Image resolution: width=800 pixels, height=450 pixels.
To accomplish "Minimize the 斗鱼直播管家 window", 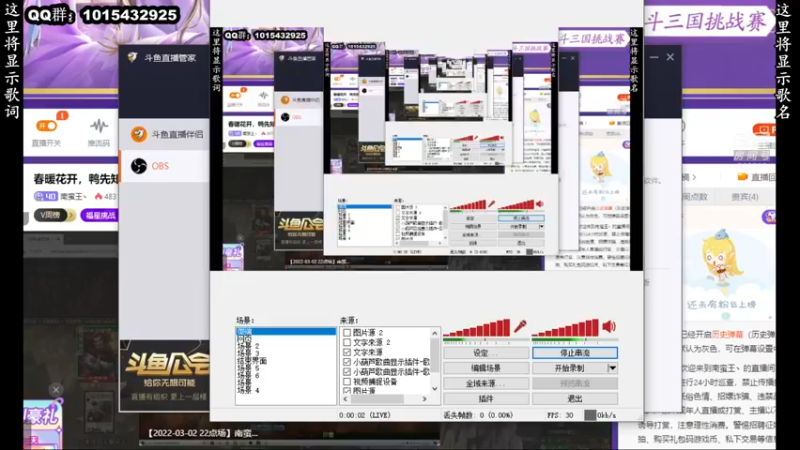I will (x=654, y=57).
